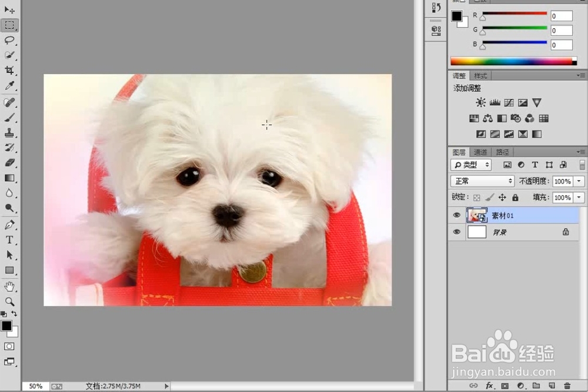This screenshot has width=588, height=392.
Task: Toggle pixel layer filter
Action: pyautogui.click(x=507, y=165)
